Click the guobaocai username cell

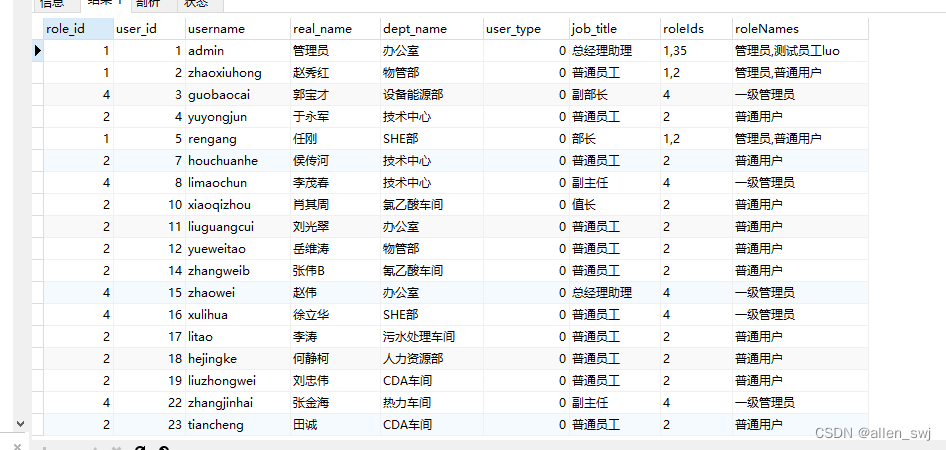tap(238, 95)
